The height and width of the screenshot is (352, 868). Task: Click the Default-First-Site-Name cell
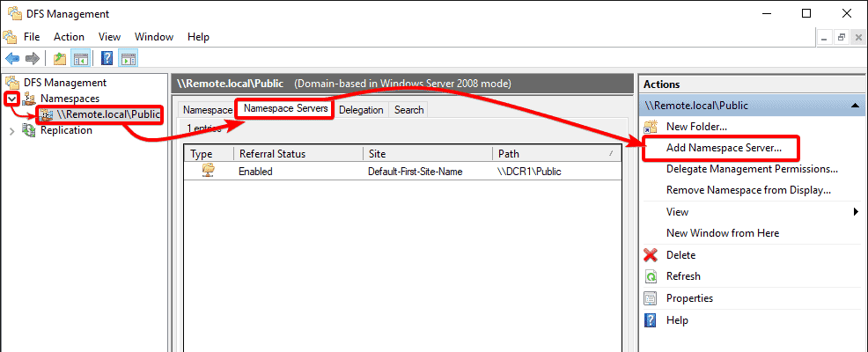(415, 172)
